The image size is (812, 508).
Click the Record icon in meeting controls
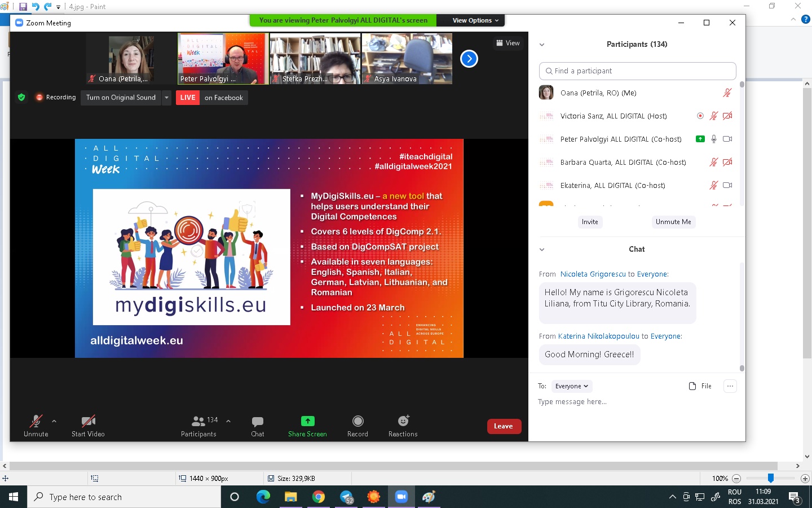pyautogui.click(x=358, y=421)
